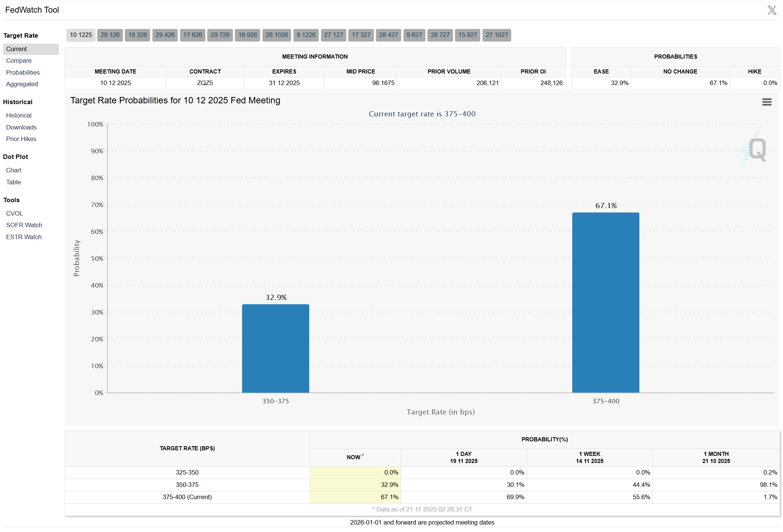This screenshot has height=532, width=783.
Task: Select the 28 126 meeting tab
Action: (x=110, y=35)
